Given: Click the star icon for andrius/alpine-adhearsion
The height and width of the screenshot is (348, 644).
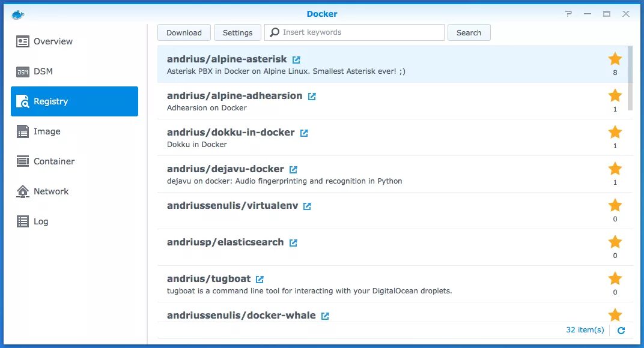Looking at the screenshot, I should 615,95.
